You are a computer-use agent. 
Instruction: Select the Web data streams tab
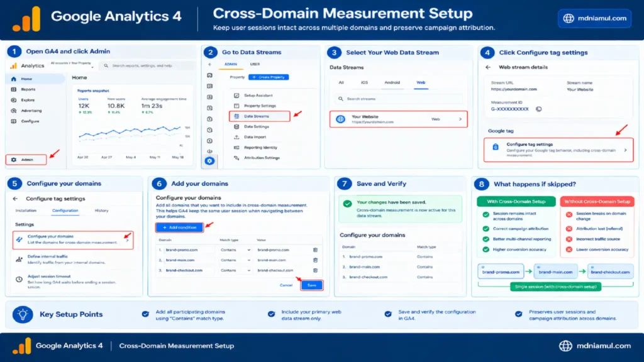pos(421,82)
